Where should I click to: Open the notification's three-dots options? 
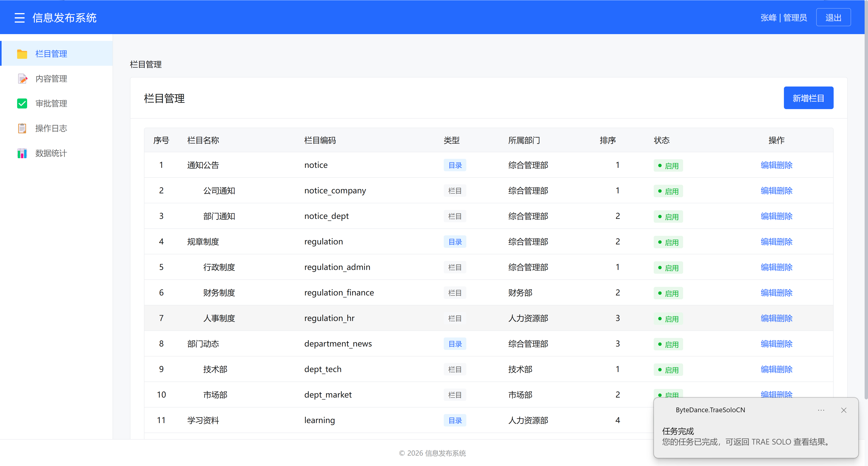click(x=821, y=410)
